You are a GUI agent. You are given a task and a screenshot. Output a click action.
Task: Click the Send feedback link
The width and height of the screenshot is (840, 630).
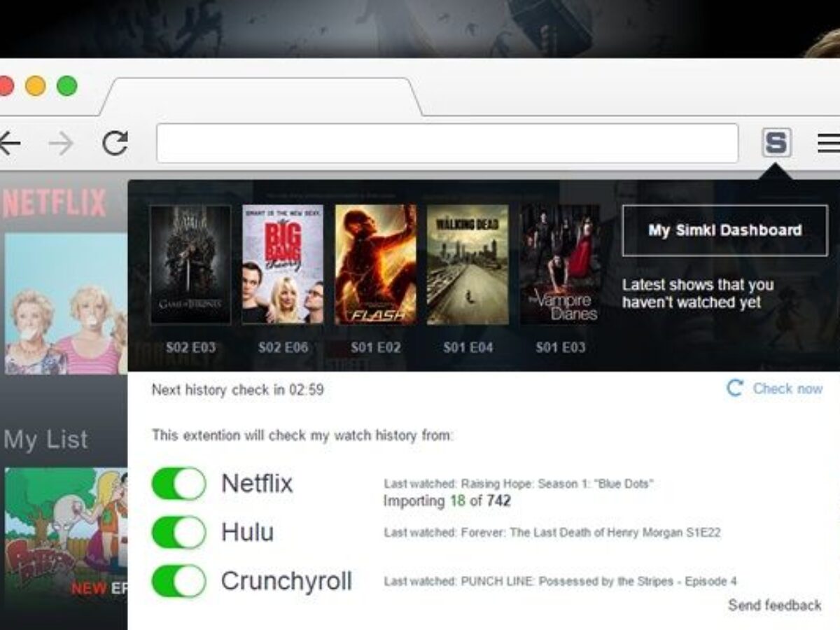pos(774,605)
